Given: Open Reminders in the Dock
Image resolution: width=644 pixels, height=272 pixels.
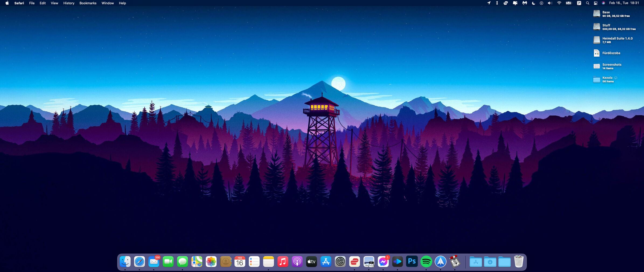Looking at the screenshot, I should coord(254,261).
